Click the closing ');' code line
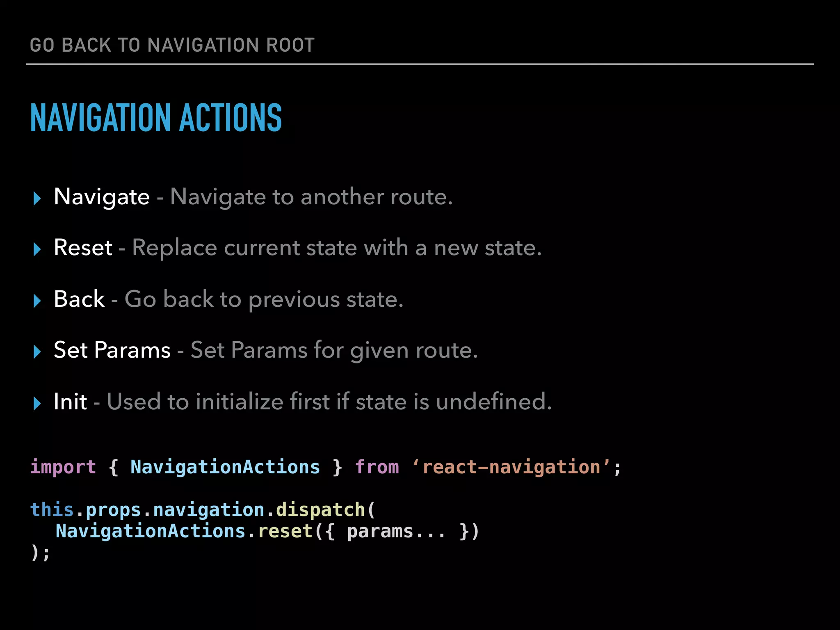 pyautogui.click(x=40, y=553)
